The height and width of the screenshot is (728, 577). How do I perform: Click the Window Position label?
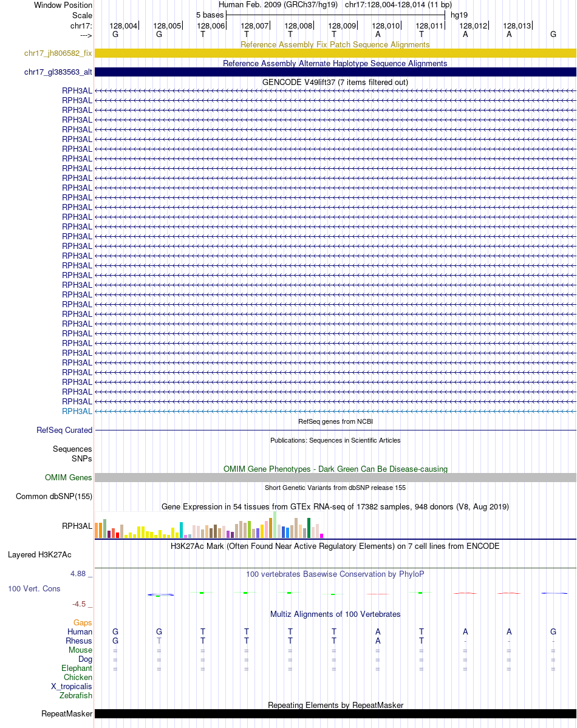[x=63, y=5]
